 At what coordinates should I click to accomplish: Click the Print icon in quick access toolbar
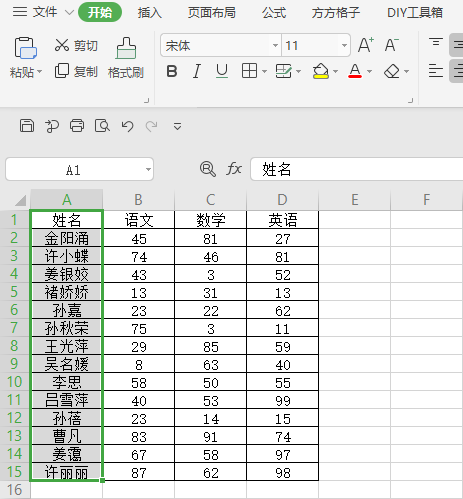77,126
